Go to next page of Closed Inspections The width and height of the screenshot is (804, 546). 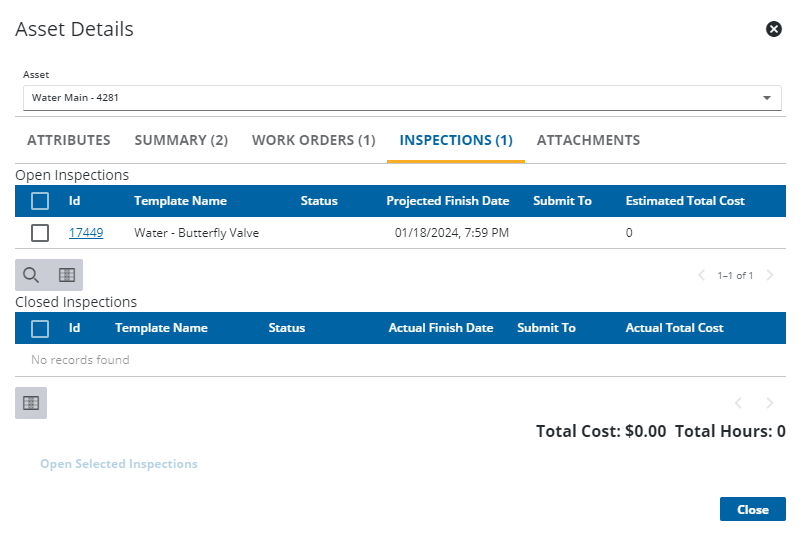tap(769, 403)
